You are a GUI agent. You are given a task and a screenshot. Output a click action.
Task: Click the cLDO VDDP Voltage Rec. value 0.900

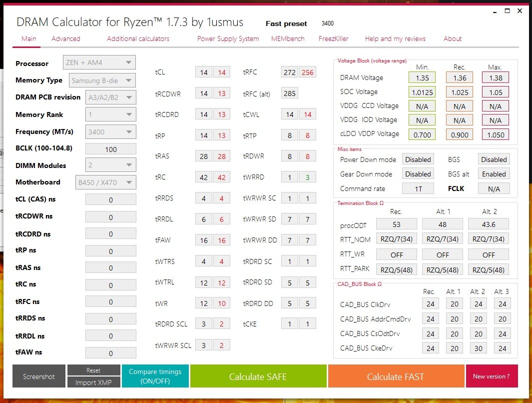click(x=460, y=135)
